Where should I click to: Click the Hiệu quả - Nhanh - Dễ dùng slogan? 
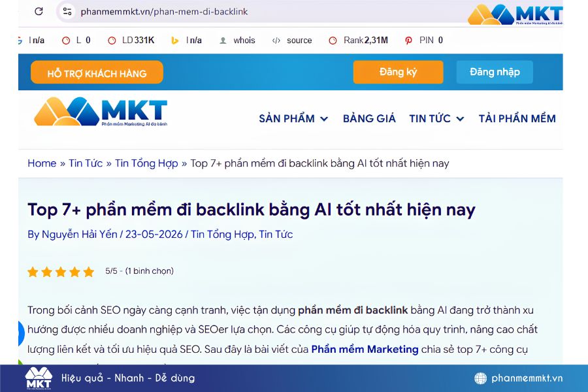(x=128, y=378)
